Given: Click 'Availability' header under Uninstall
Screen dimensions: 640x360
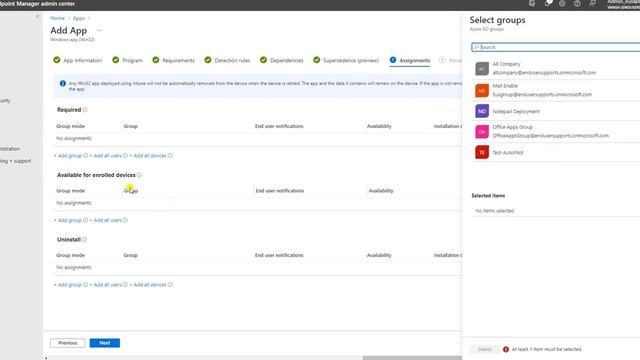Looking at the screenshot, I should click(x=379, y=255).
